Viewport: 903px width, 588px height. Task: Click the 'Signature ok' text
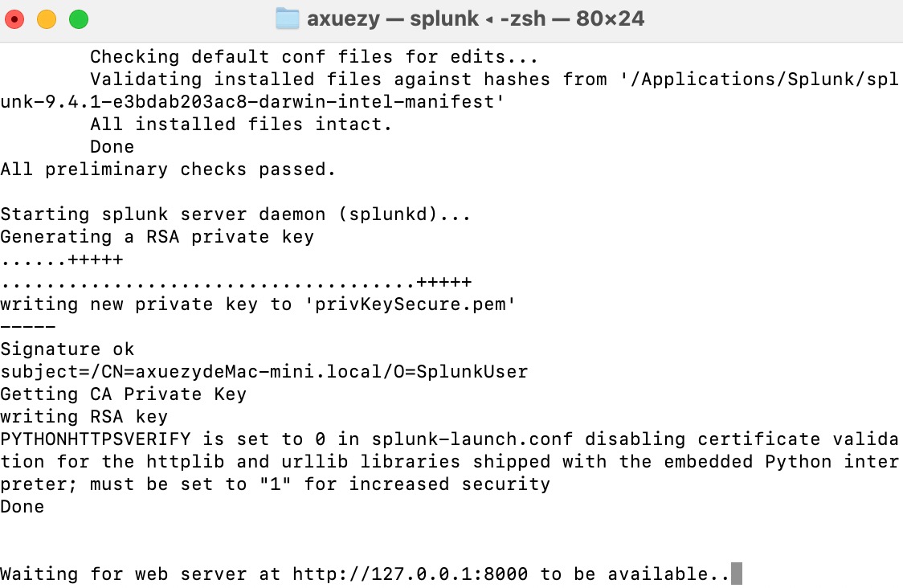67,349
